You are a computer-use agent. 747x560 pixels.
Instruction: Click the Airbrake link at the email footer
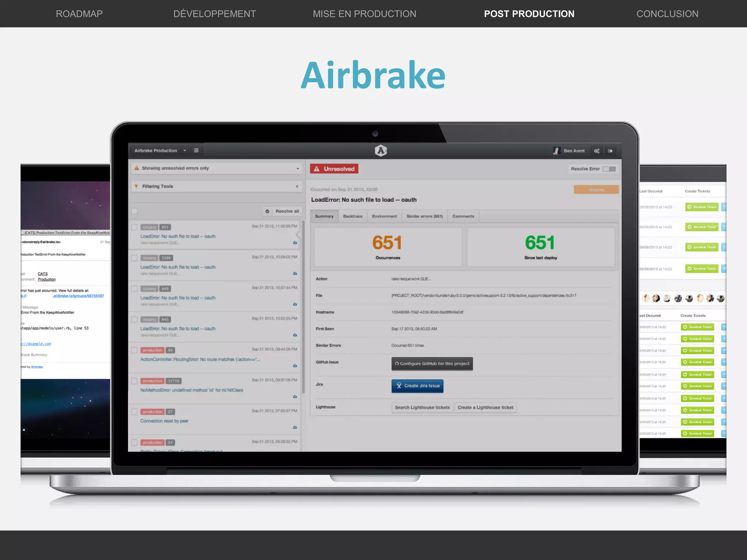(37, 367)
